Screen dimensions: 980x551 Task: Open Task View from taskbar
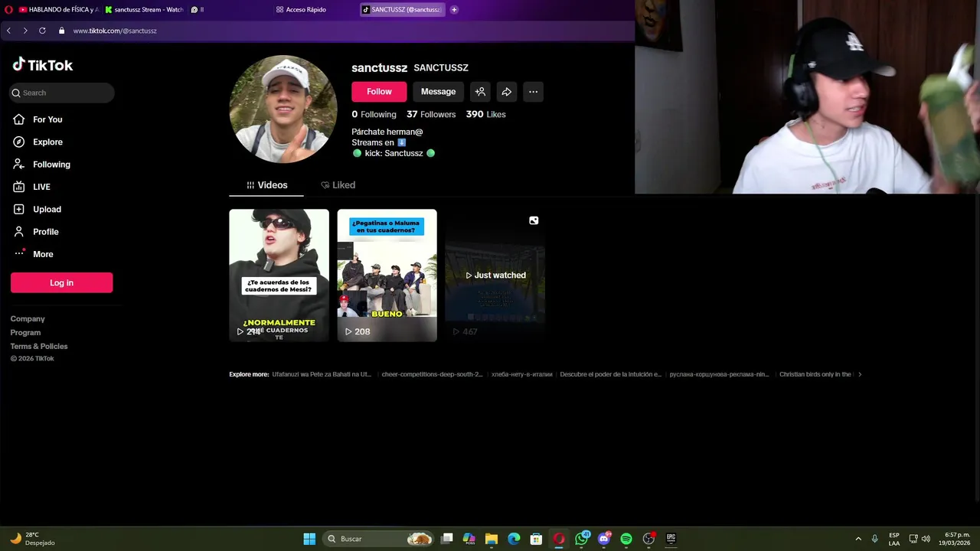tap(447, 539)
